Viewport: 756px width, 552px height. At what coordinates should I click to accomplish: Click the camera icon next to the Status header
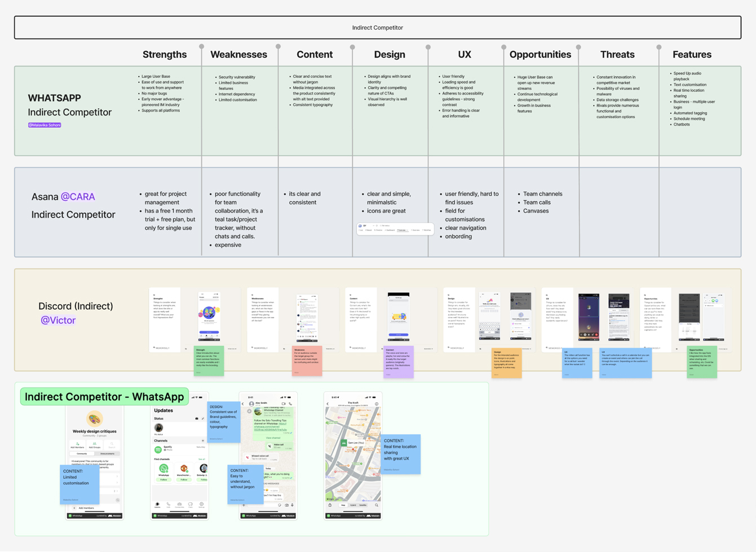pos(197,419)
